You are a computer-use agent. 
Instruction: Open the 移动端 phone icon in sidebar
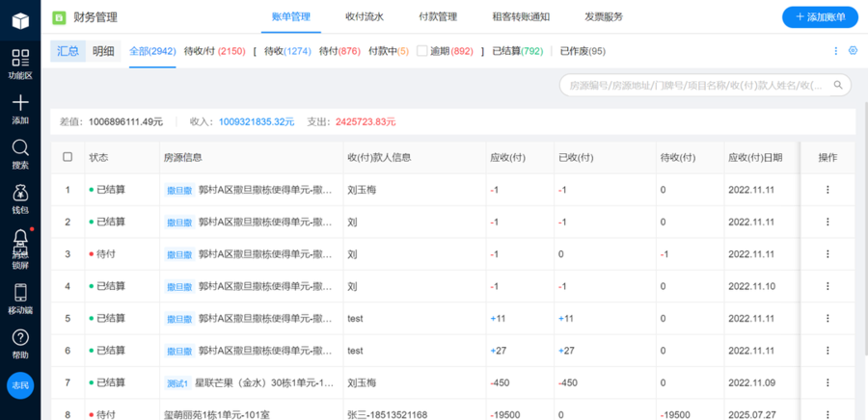tap(20, 292)
